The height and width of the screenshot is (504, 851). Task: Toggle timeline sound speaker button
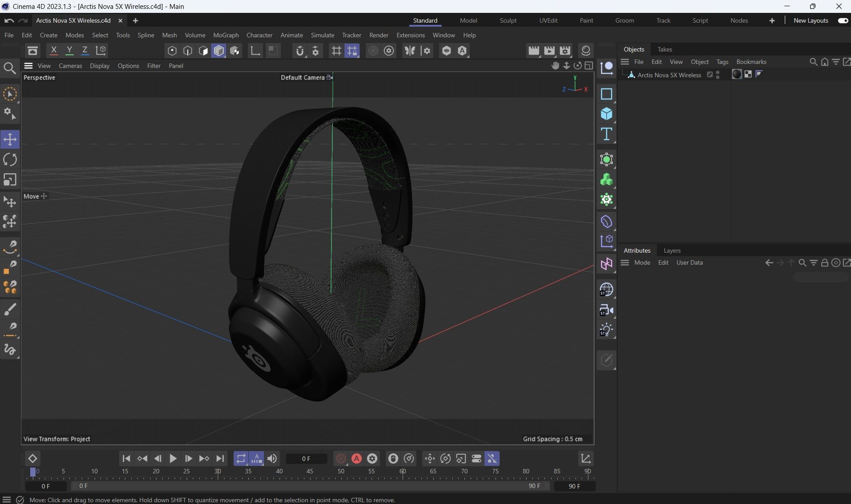tap(272, 459)
